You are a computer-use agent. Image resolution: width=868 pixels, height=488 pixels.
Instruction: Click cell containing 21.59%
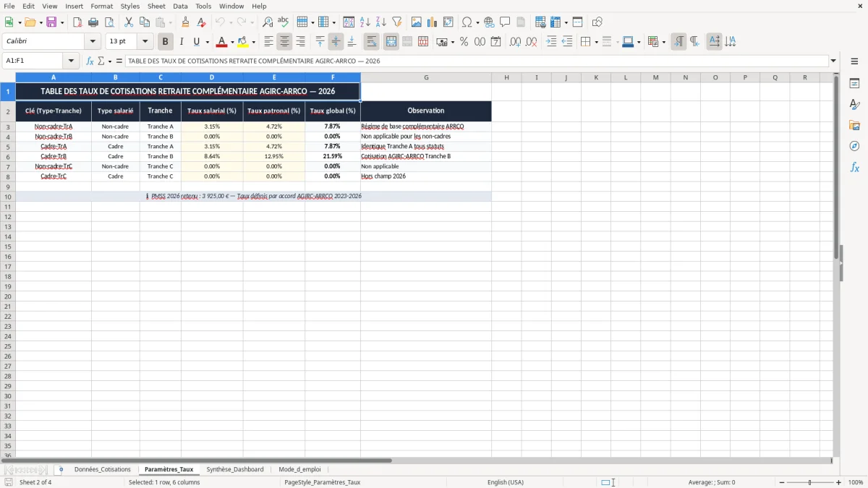333,156
